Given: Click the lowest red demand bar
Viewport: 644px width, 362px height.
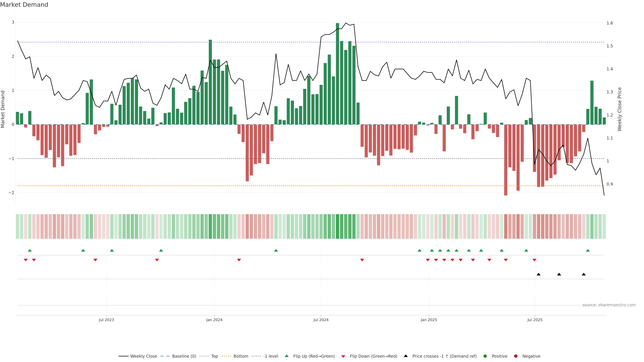Looking at the screenshot, I should point(506,160).
